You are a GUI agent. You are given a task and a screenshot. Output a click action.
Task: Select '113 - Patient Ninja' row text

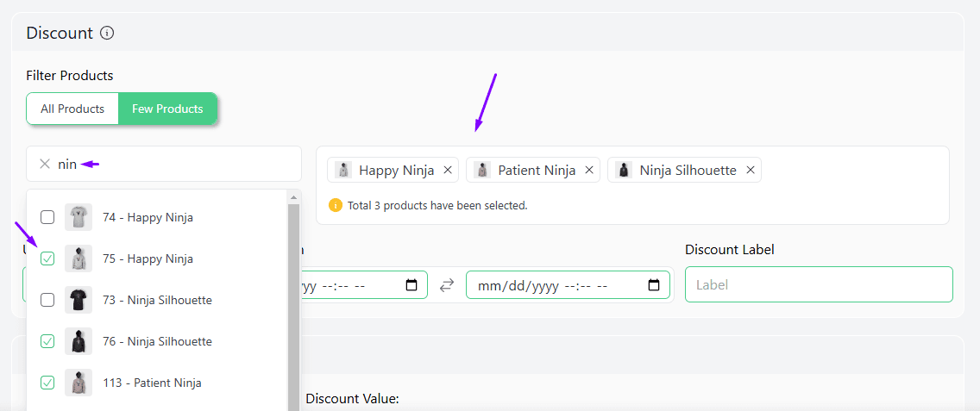153,383
